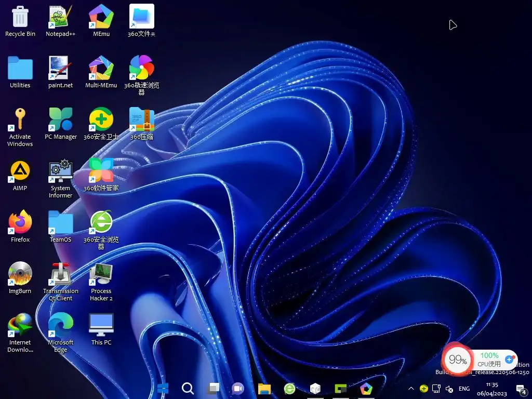Click the 99% memory floating ball
The image size is (532, 399).
pyautogui.click(x=458, y=360)
